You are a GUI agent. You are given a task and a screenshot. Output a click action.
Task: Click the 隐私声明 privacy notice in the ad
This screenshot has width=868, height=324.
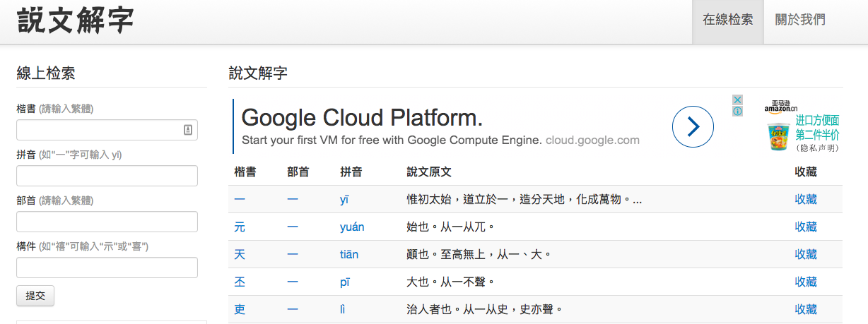817,148
